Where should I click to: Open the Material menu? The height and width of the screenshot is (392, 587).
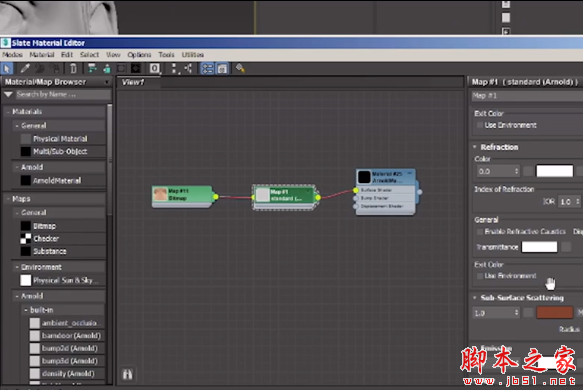[x=42, y=55]
